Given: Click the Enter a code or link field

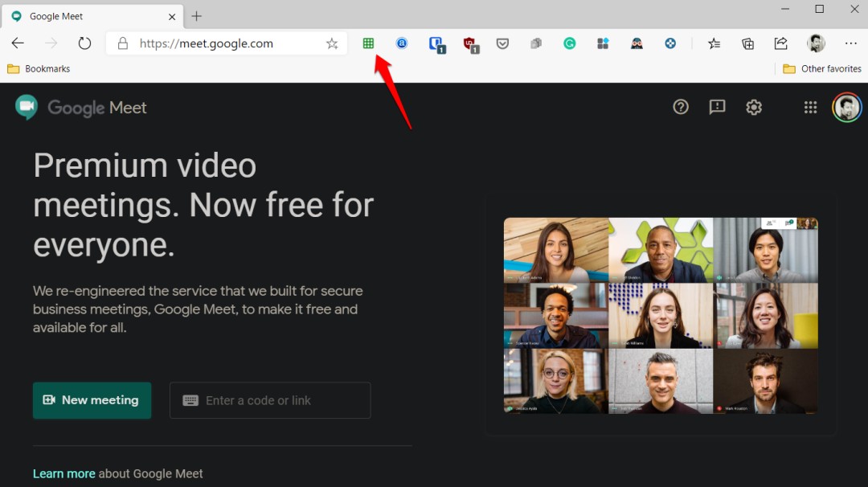Looking at the screenshot, I should 270,400.
